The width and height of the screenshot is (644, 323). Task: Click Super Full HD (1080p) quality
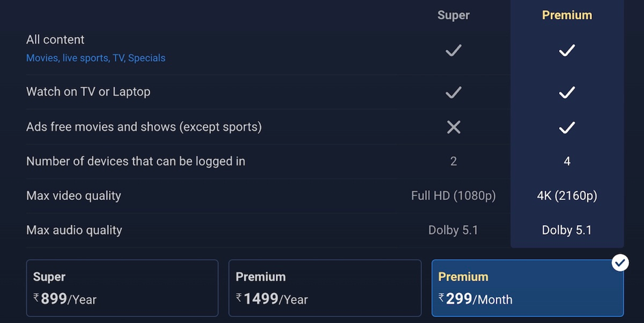coord(454,196)
